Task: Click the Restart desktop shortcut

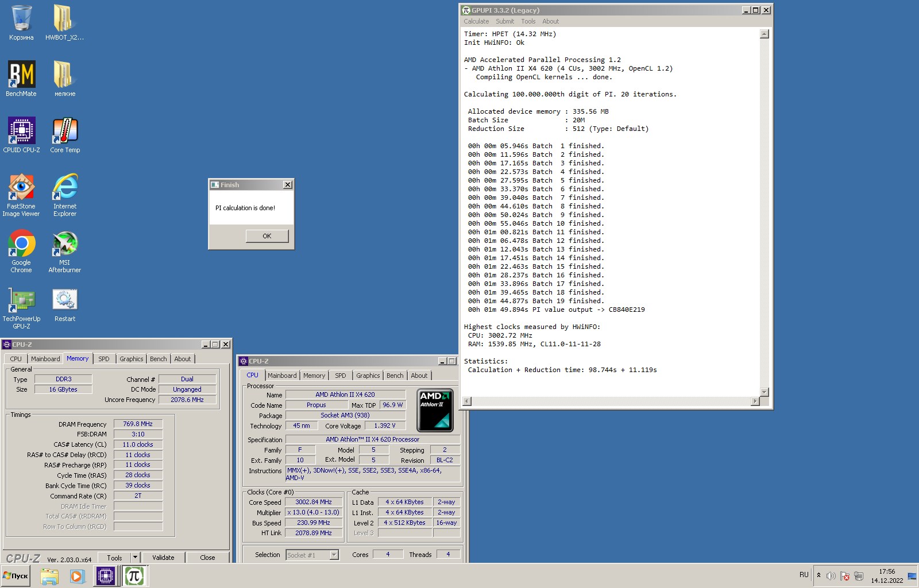Action: point(64,305)
